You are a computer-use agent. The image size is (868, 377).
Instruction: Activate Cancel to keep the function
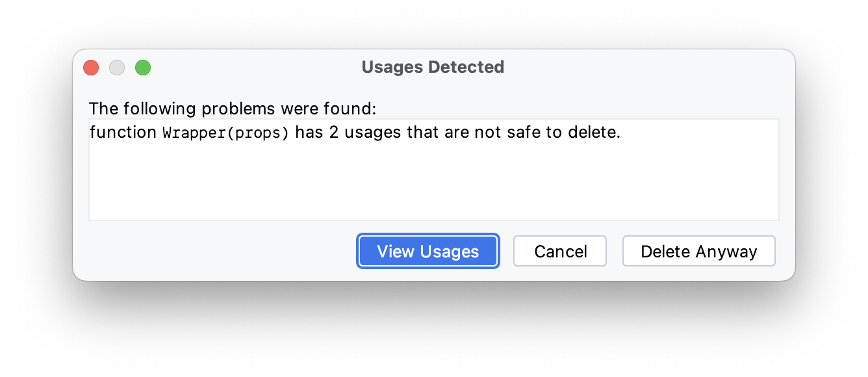[559, 251]
